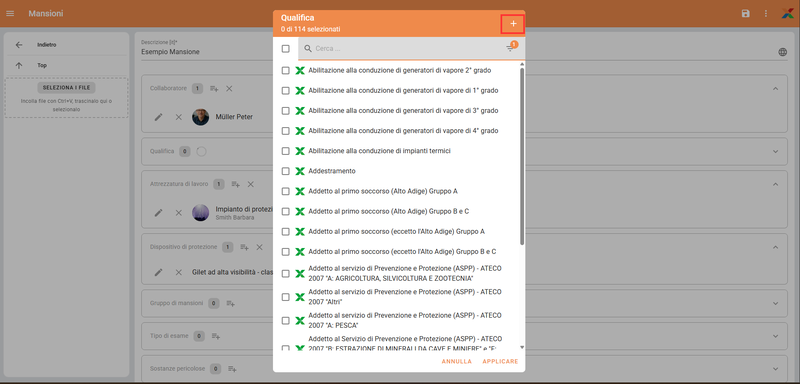Click the Top label in sidebar
800x384 pixels.
point(42,65)
